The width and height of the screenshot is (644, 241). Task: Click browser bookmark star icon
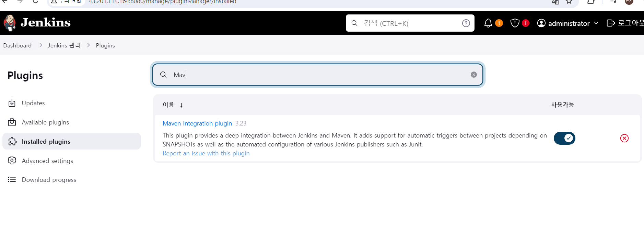tap(569, 1)
